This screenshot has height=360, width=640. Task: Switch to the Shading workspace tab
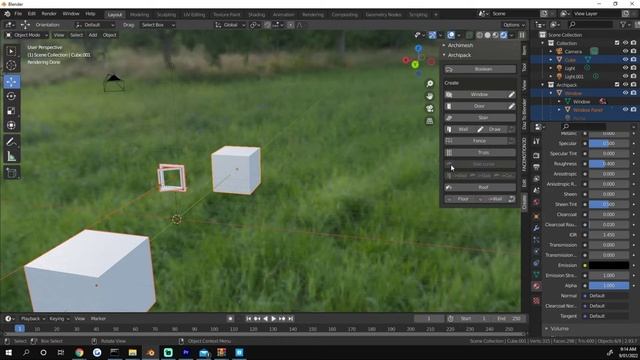pyautogui.click(x=257, y=15)
